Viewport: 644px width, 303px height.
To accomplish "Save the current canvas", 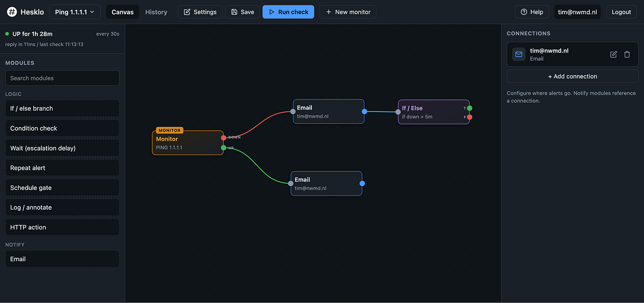I will 243,12.
